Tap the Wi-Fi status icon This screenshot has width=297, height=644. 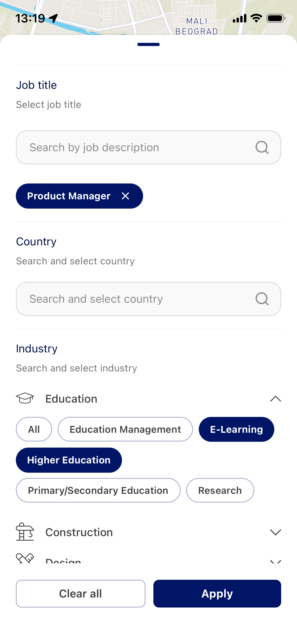[256, 18]
